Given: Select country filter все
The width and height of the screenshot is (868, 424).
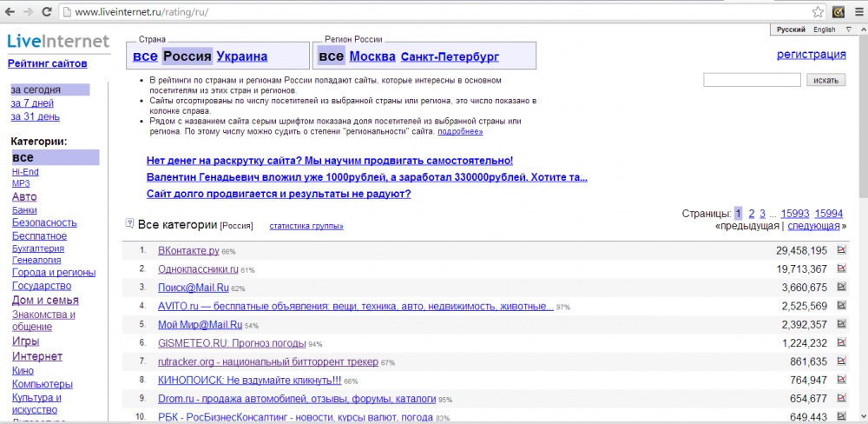Looking at the screenshot, I should click(x=145, y=56).
